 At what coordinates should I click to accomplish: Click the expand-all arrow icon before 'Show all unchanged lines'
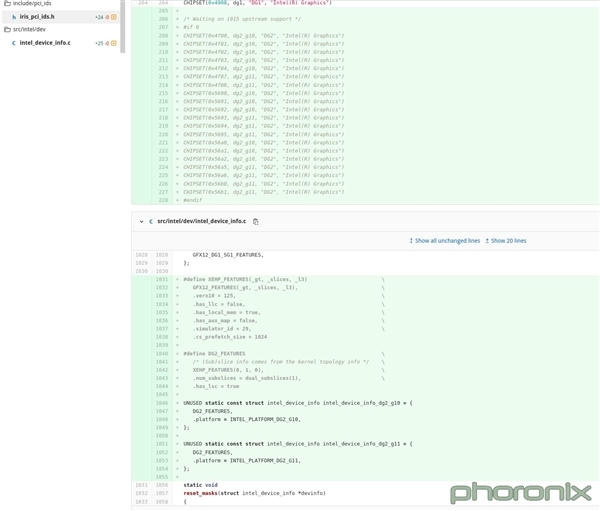(411, 241)
